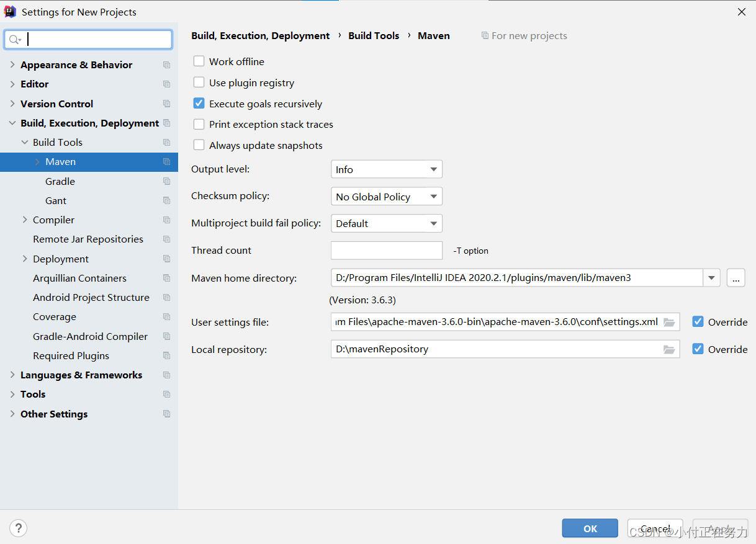The width and height of the screenshot is (756, 544).
Task: Click the browse ellipsis button for Maven home
Action: (736, 278)
